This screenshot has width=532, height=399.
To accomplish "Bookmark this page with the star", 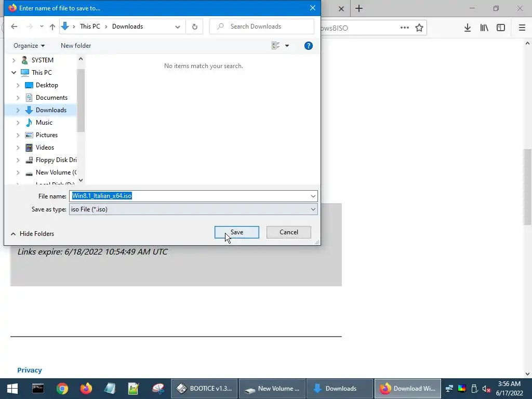I will pos(419,28).
